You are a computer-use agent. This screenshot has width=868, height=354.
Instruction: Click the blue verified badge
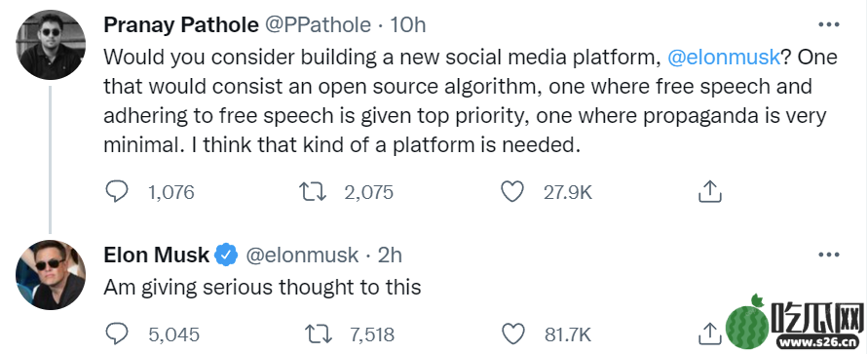tap(226, 255)
